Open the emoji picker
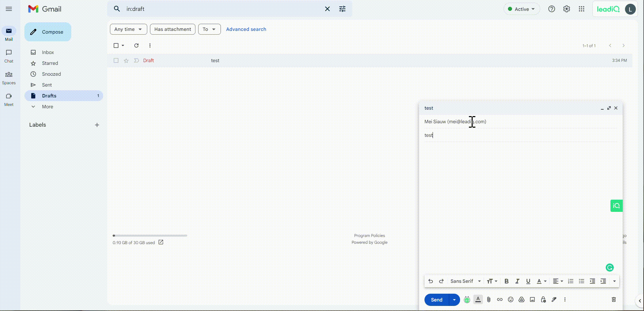Screen dimensions: 644x311 (510, 299)
